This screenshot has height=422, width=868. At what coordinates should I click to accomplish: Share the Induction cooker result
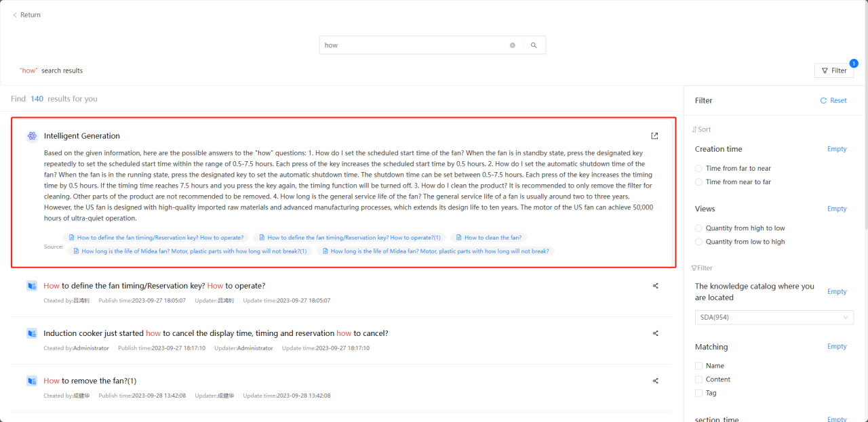coord(655,333)
